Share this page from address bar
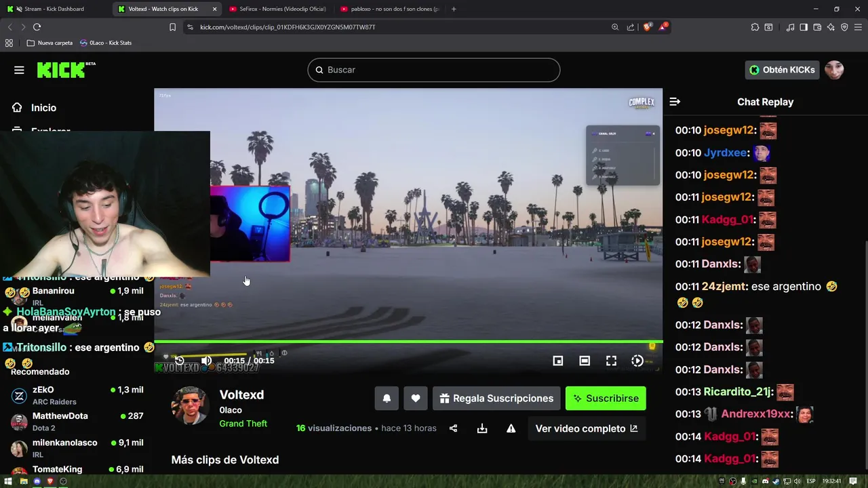The height and width of the screenshot is (488, 868). [x=631, y=27]
